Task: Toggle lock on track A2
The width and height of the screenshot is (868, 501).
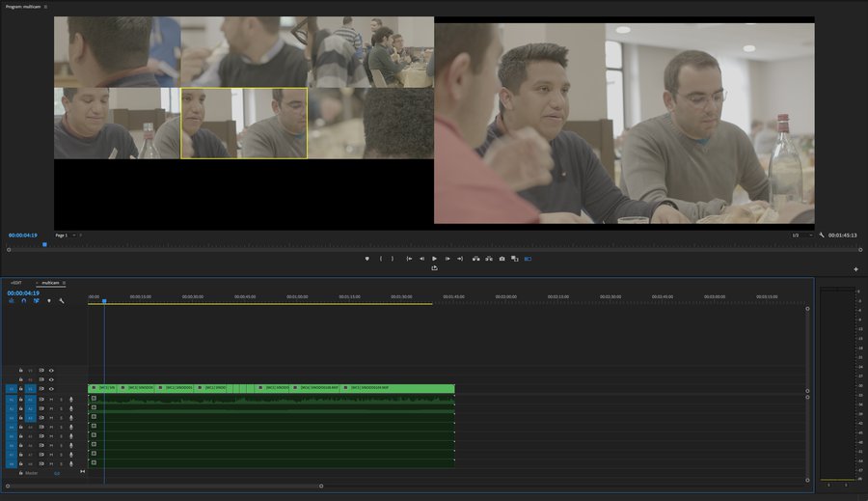Action: (21, 408)
